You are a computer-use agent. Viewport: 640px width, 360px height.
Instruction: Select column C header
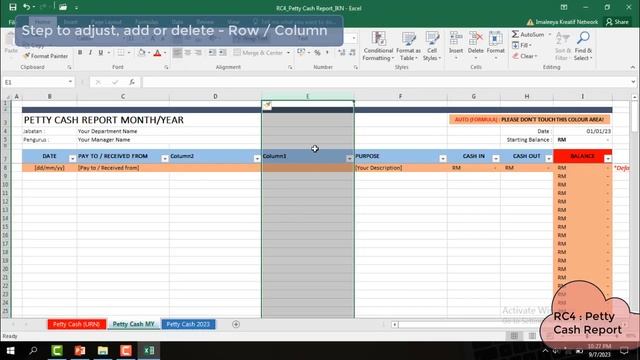tap(123, 96)
